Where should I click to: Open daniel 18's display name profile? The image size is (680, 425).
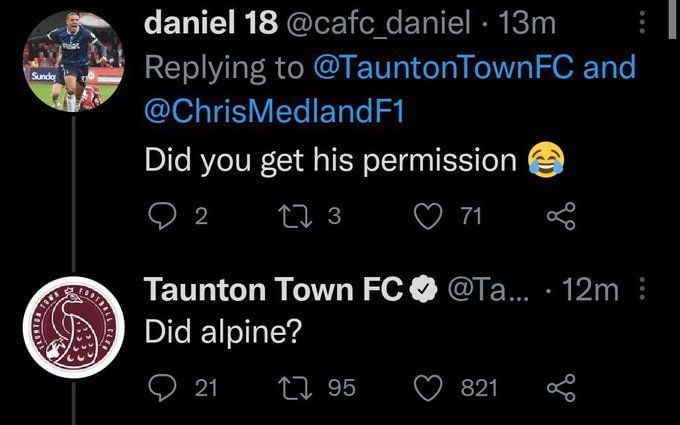[x=208, y=24]
